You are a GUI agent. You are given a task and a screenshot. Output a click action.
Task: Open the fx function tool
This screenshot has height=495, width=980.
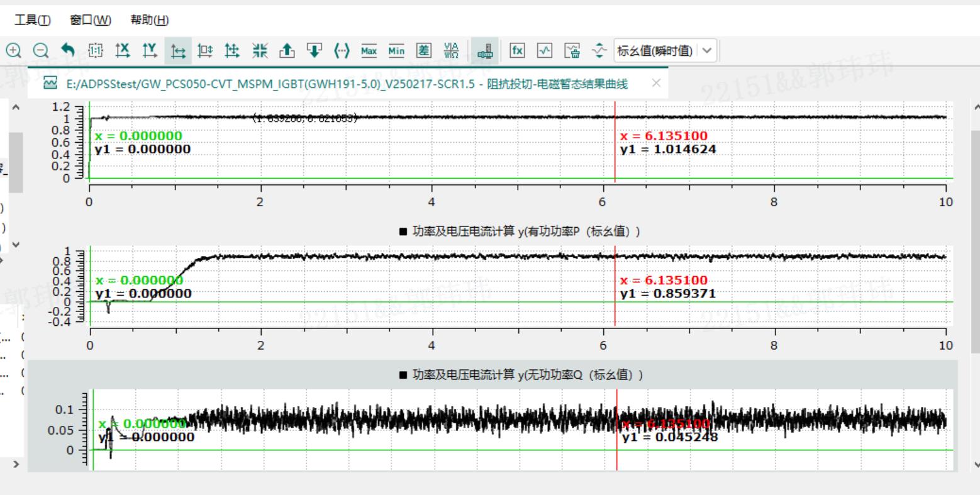[517, 50]
